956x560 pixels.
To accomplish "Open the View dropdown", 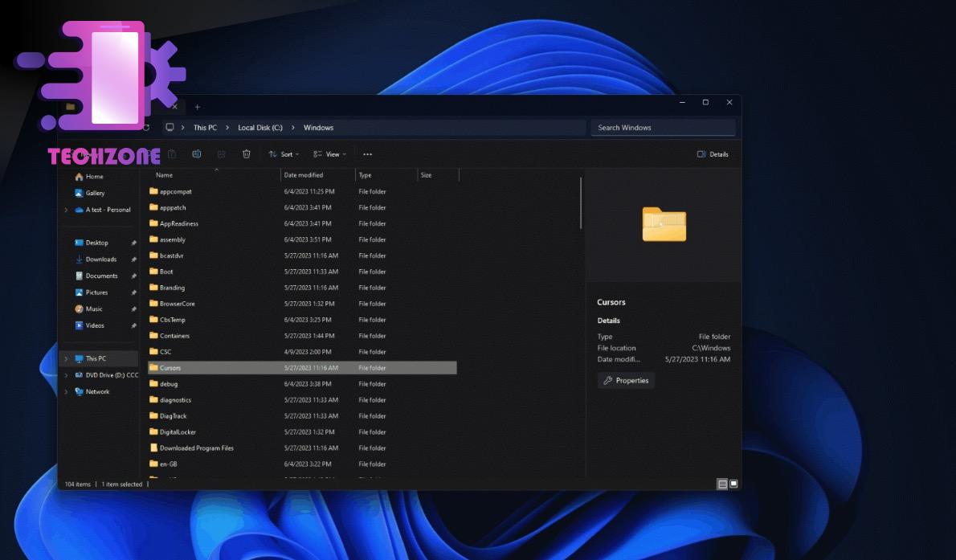I will 330,154.
